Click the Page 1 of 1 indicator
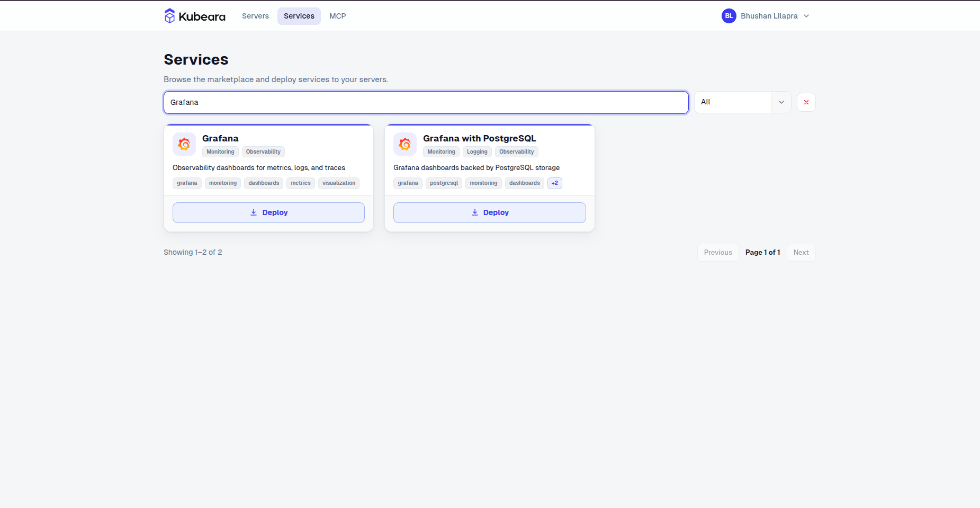Screen dimensions: 980x508 click(x=763, y=253)
